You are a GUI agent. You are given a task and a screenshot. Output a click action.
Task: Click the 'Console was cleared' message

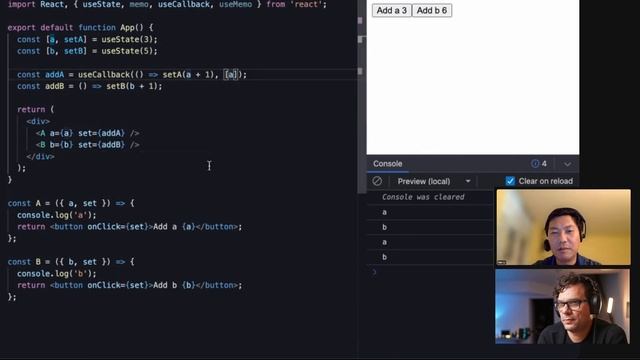tap(423, 197)
